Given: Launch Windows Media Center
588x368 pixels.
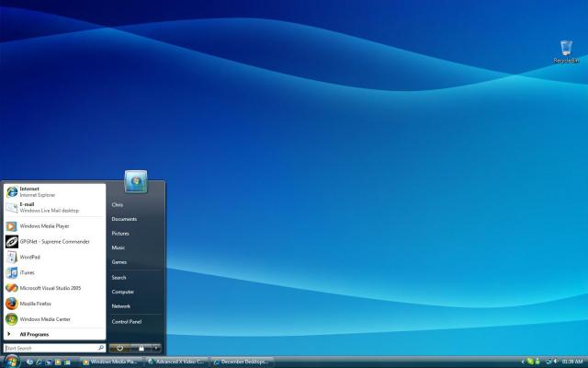Looking at the screenshot, I should pos(54,319).
